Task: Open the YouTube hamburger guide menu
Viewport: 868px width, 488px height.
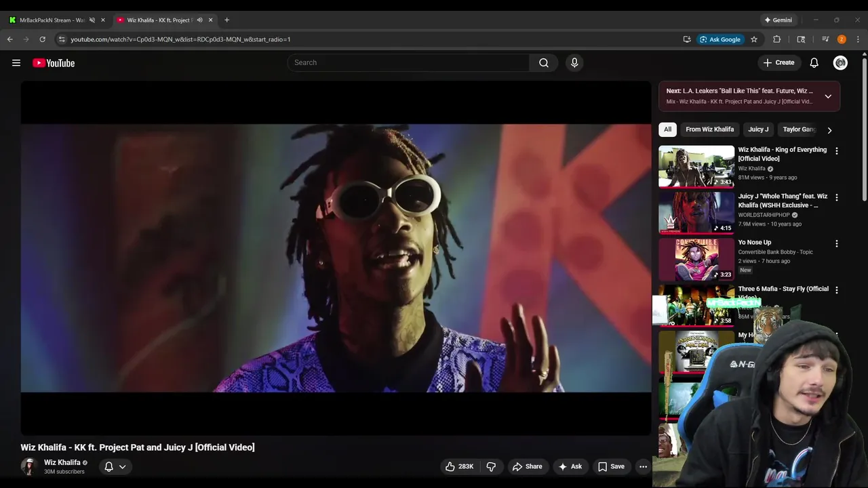Action: pos(16,63)
